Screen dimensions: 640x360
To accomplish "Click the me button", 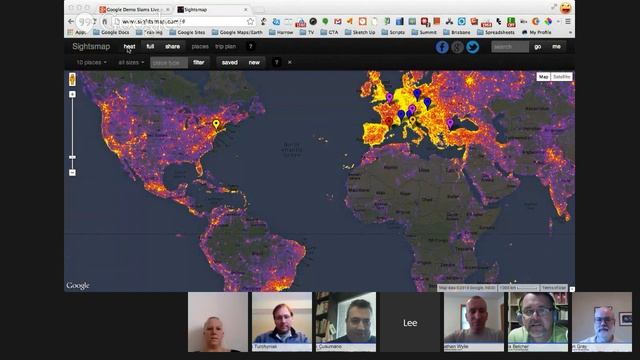I will tap(556, 47).
